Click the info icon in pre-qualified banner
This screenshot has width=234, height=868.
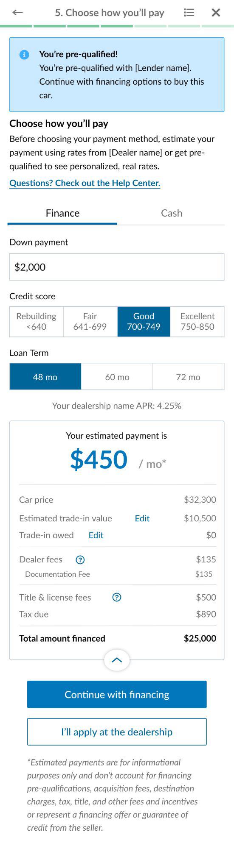point(24,55)
